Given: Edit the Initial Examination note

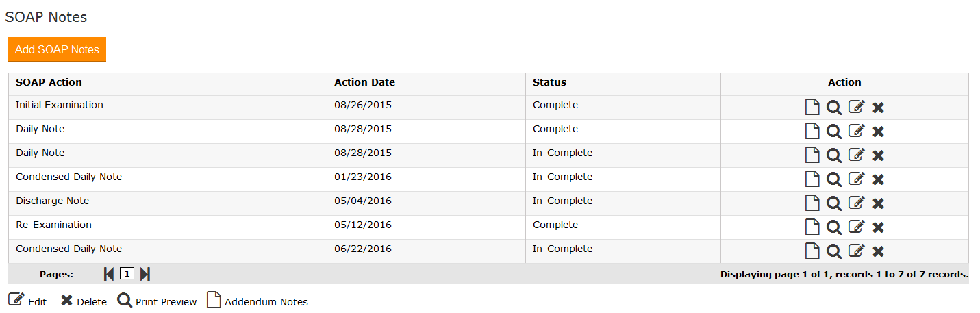Looking at the screenshot, I should (x=856, y=108).
